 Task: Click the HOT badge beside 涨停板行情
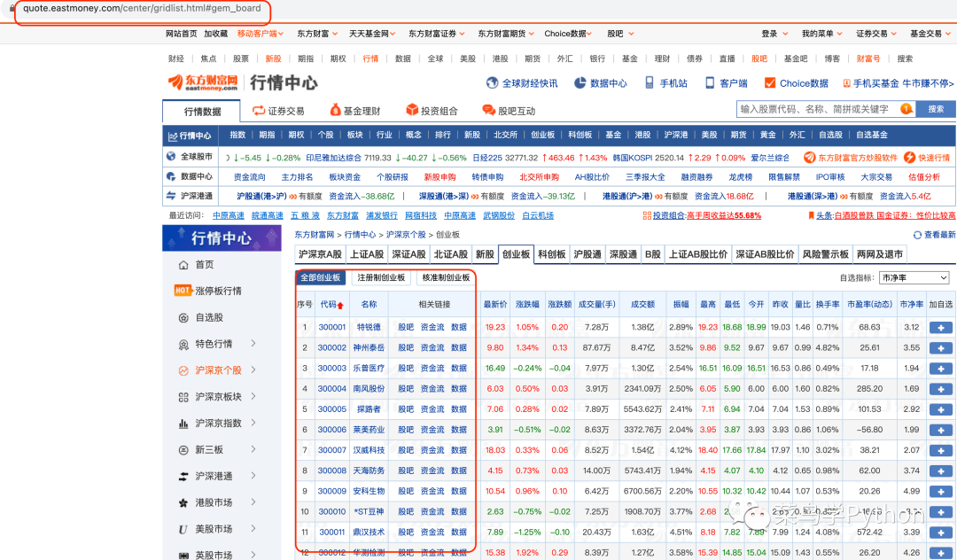pos(183,291)
